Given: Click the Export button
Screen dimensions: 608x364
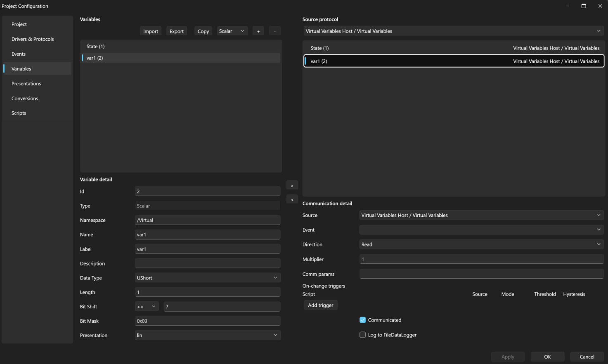Looking at the screenshot, I should tap(177, 31).
